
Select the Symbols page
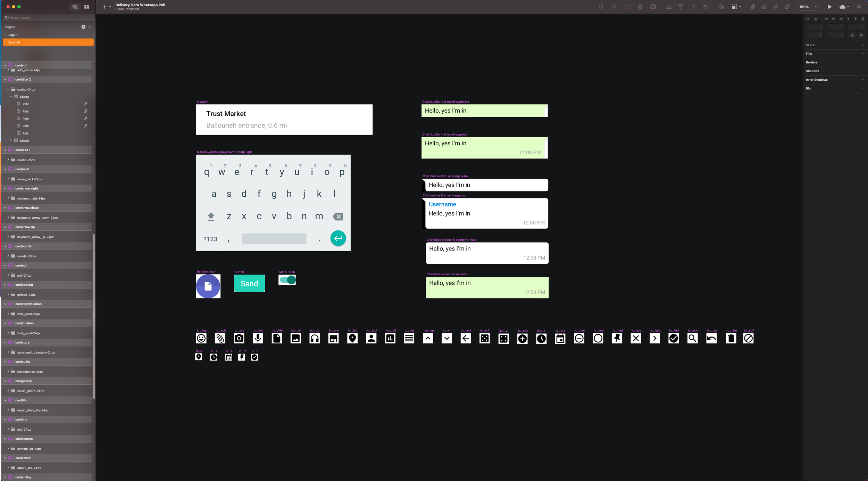click(48, 42)
